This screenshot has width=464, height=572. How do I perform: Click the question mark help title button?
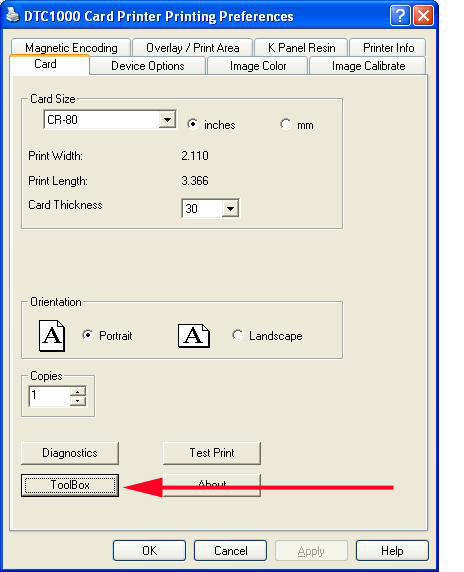tap(400, 16)
